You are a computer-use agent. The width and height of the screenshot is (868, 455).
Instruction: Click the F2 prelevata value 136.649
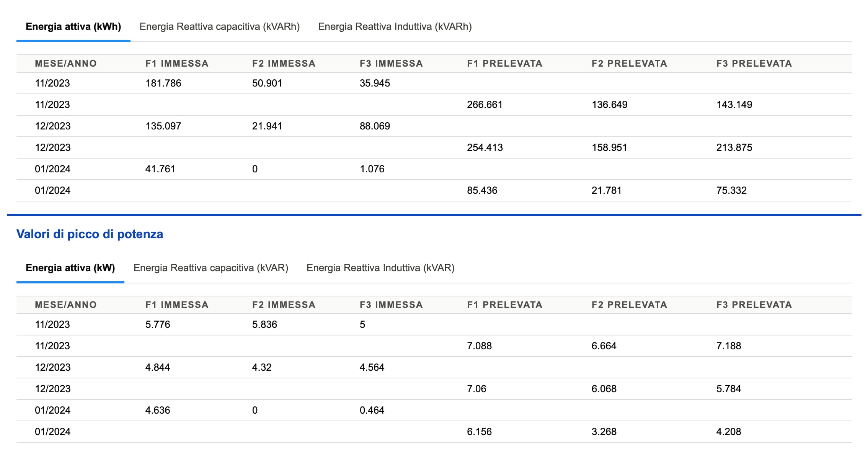tap(609, 105)
